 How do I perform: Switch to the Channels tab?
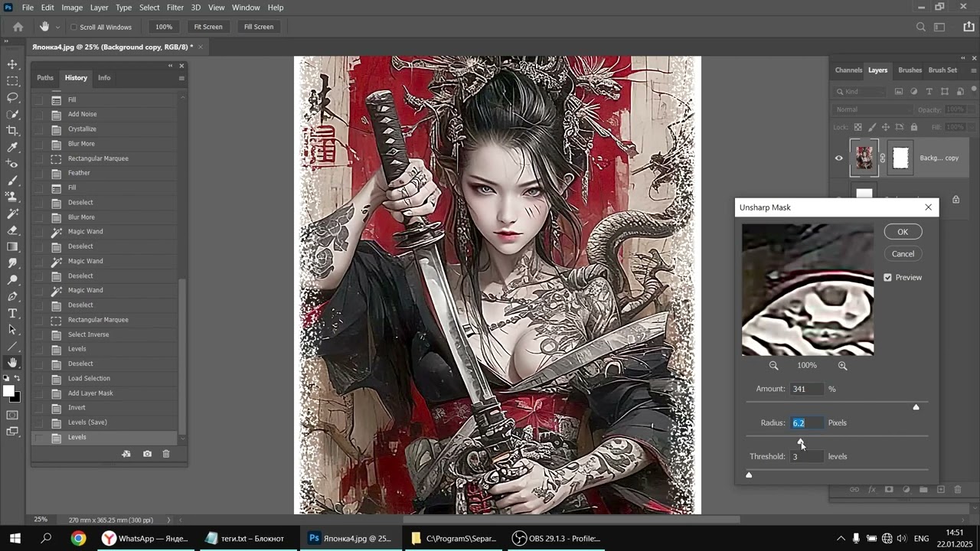pyautogui.click(x=848, y=70)
